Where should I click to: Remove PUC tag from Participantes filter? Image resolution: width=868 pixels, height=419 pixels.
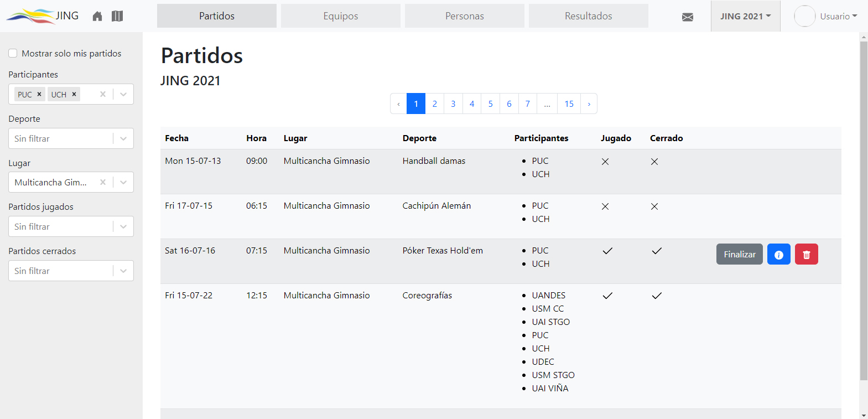pyautogui.click(x=39, y=94)
